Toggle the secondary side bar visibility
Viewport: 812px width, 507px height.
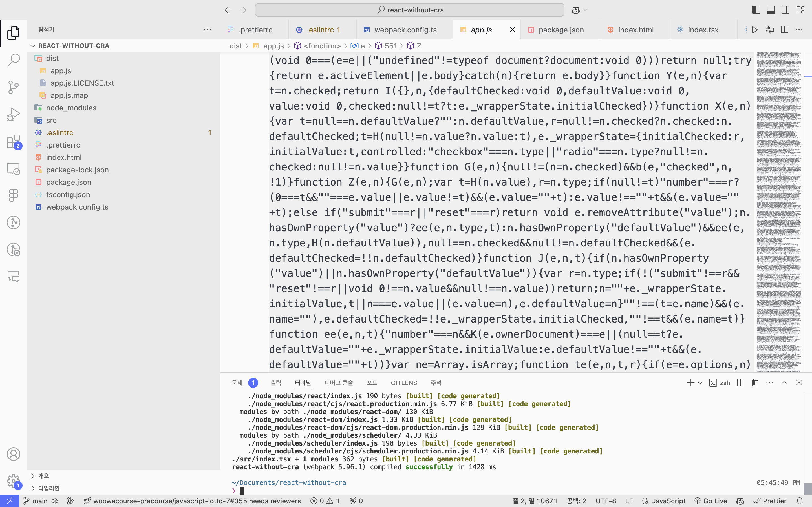[x=785, y=10]
